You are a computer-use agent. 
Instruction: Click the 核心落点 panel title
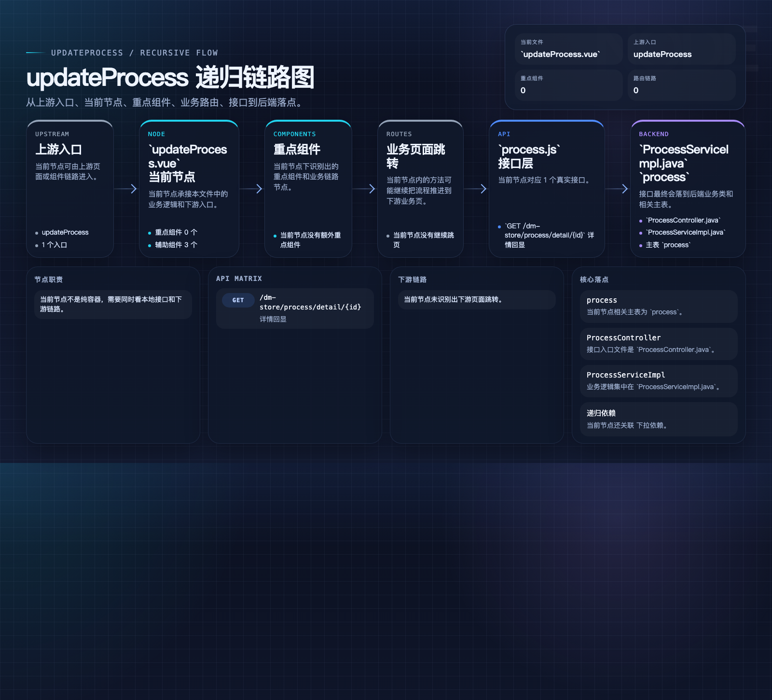(594, 280)
